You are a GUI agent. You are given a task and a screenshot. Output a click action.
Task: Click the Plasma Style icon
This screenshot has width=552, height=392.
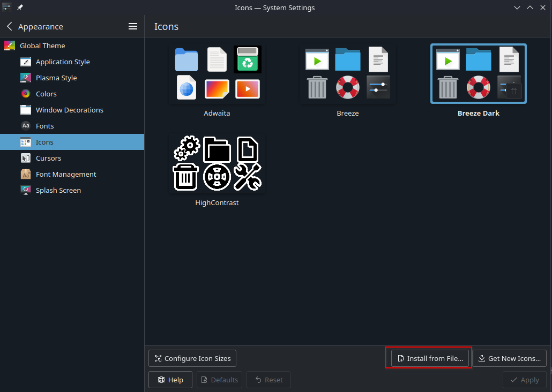point(26,78)
